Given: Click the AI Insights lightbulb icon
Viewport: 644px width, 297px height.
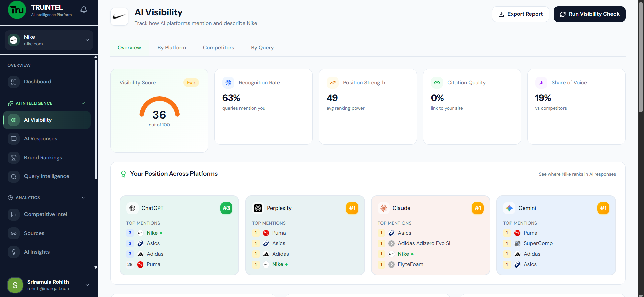Looking at the screenshot, I should click(x=14, y=252).
